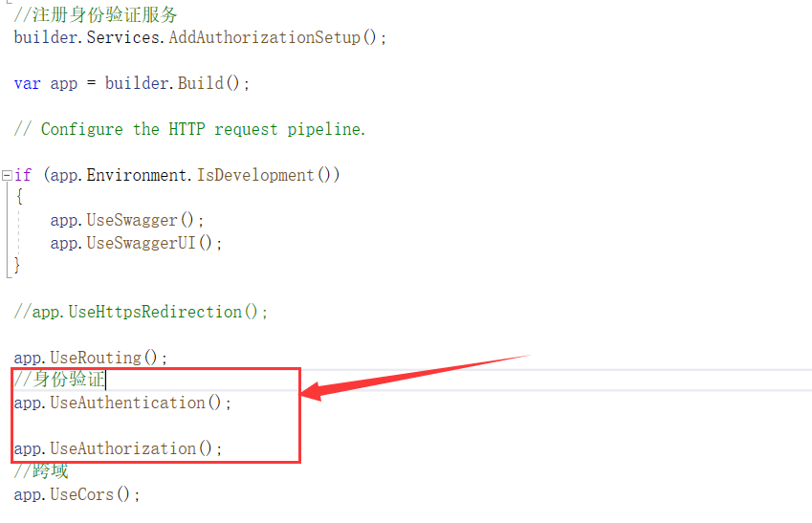The height and width of the screenshot is (523, 812).
Task: Click the //身份验证 comment line
Action: (59, 380)
